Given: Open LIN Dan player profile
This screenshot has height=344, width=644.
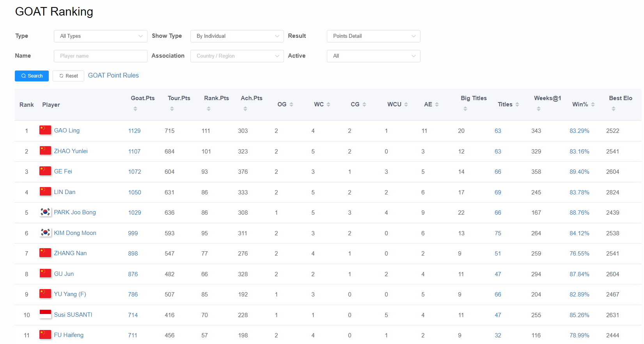Looking at the screenshot, I should [x=65, y=192].
